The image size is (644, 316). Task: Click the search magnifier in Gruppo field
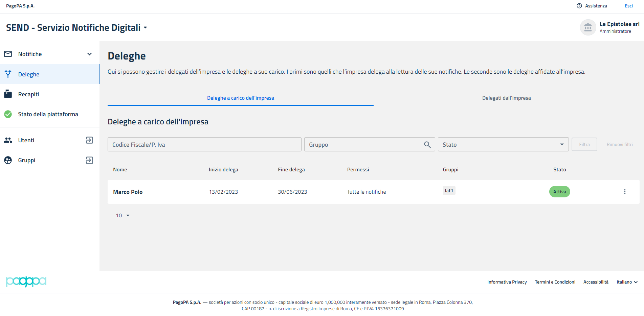pyautogui.click(x=427, y=145)
